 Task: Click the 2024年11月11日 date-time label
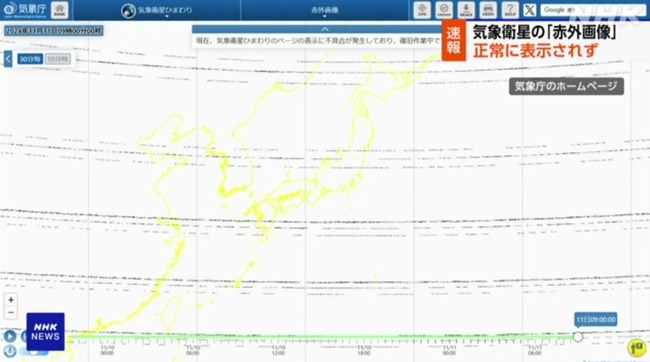click(x=54, y=31)
